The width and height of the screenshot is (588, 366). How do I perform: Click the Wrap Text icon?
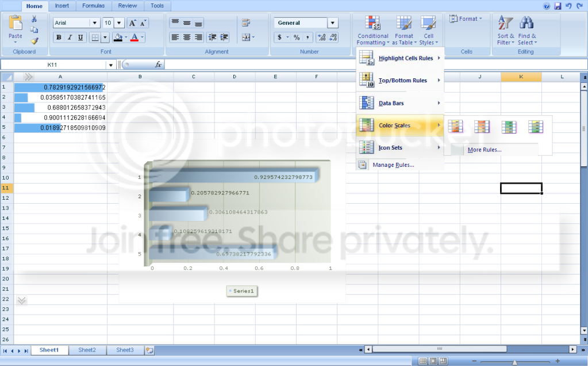[246, 23]
